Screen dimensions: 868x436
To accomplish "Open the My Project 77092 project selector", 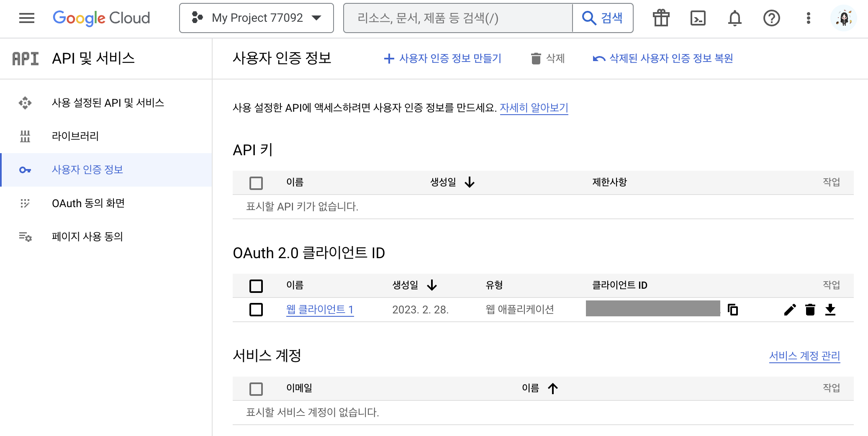I will 256,18.
